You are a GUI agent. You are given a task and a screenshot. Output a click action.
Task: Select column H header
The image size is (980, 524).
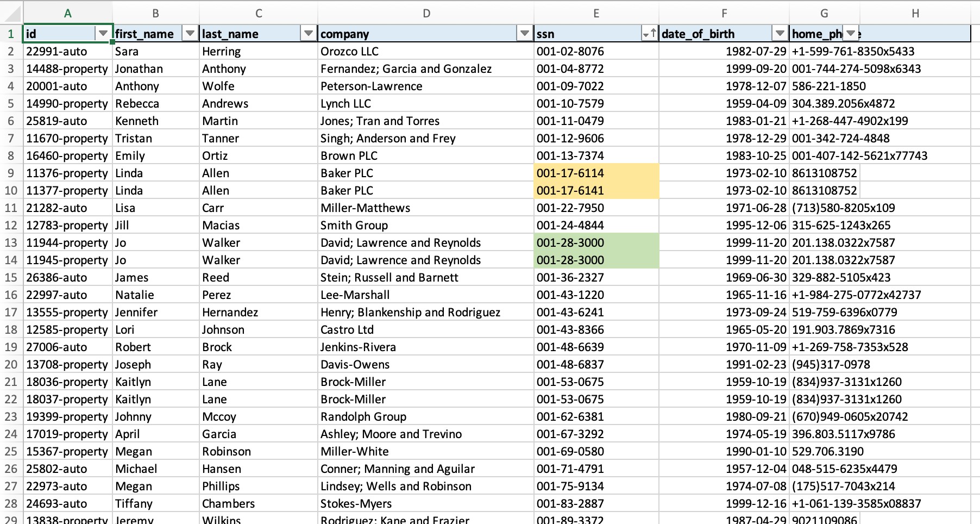pos(915,13)
